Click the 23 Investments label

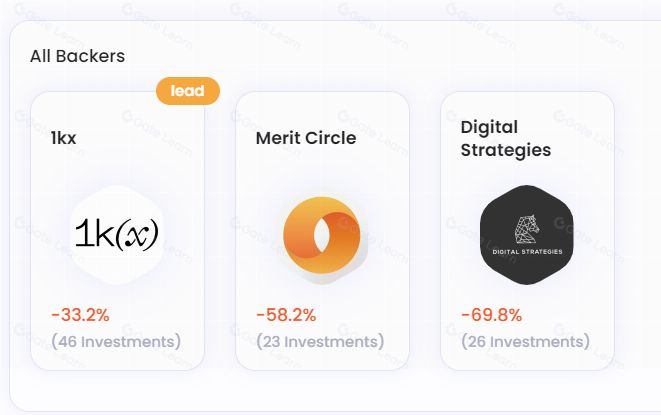click(x=320, y=341)
